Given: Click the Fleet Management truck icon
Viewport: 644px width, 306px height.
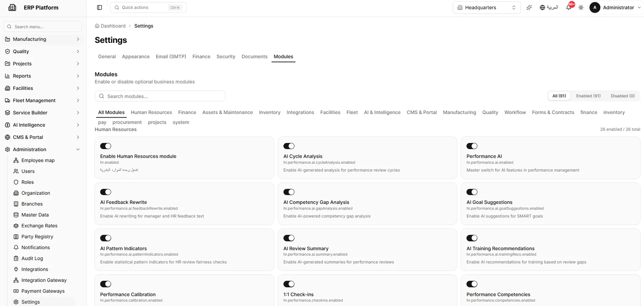Looking at the screenshot, I should 8,100.
